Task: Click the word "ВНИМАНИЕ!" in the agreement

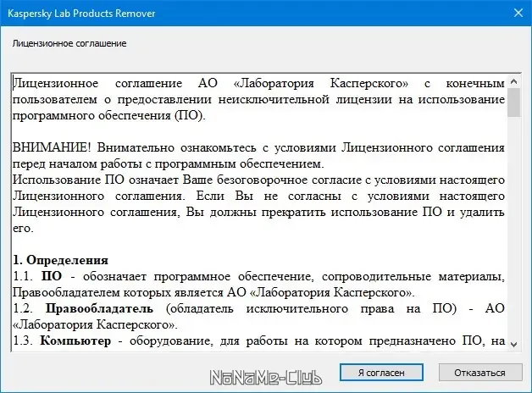Action: click(52, 147)
